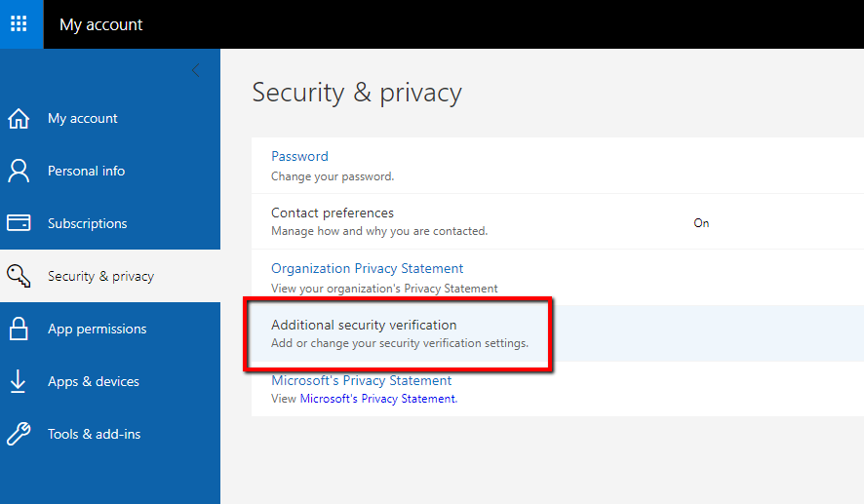This screenshot has height=504, width=864.
Task: Open the app launcher waffle icon
Action: point(19,23)
